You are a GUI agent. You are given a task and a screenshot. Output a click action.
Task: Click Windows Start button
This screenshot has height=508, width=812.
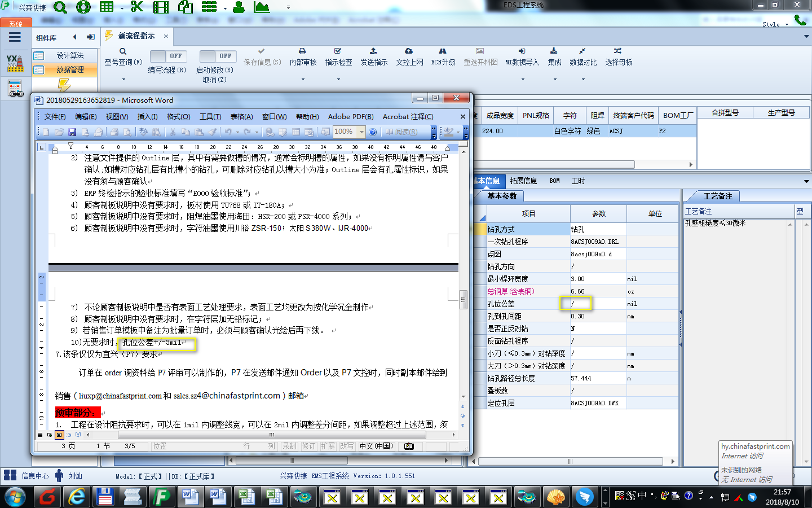coord(15,497)
